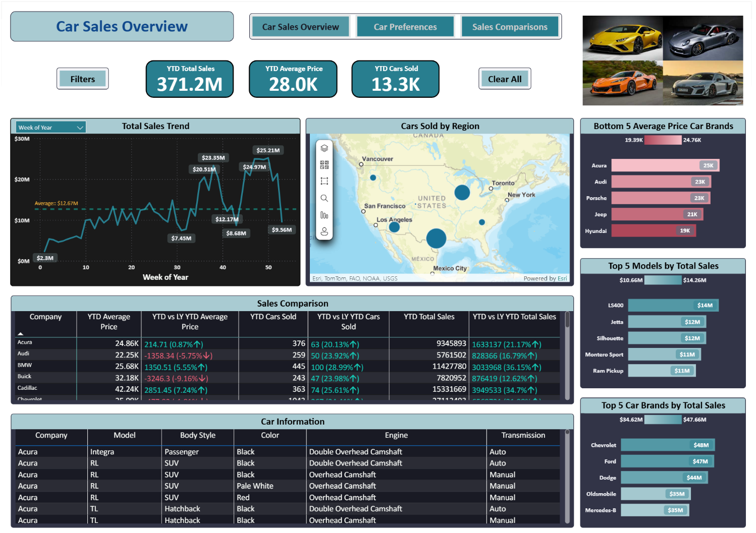Select the YTD Average Price 28.0K card

[x=293, y=79]
